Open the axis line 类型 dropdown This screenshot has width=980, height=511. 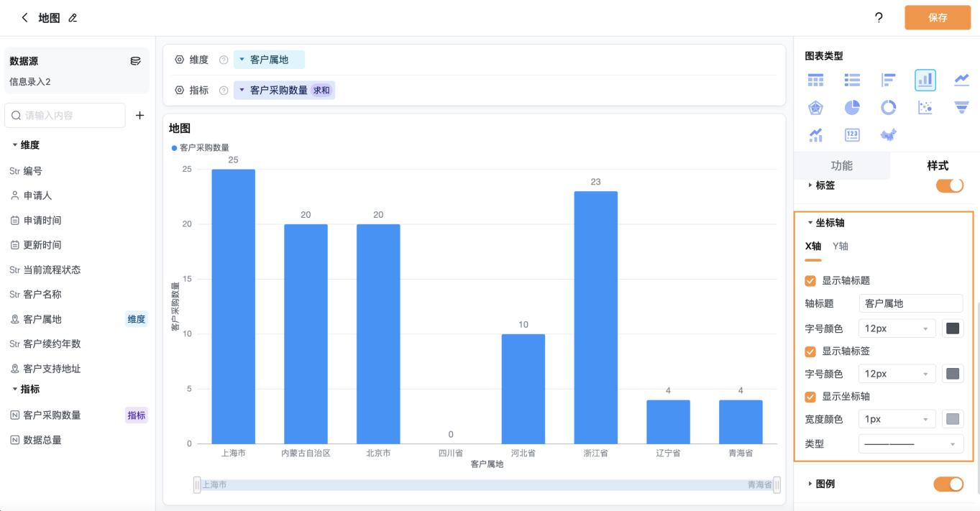[911, 444]
